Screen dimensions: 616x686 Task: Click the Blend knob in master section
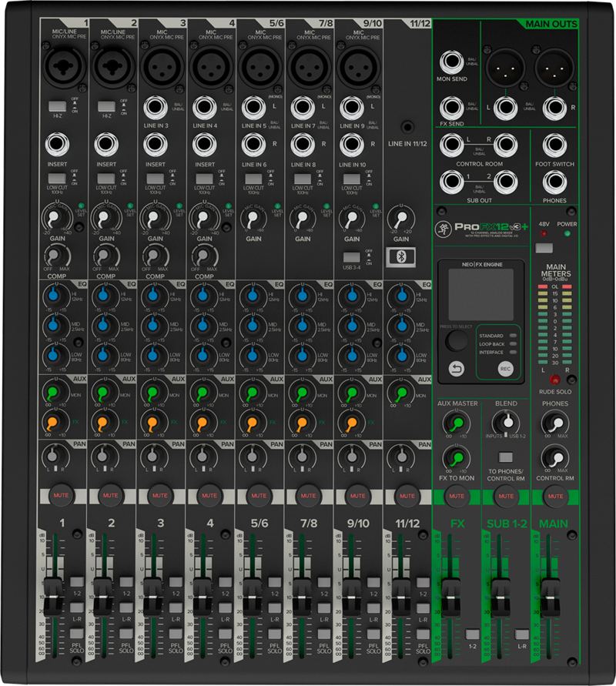point(505,421)
